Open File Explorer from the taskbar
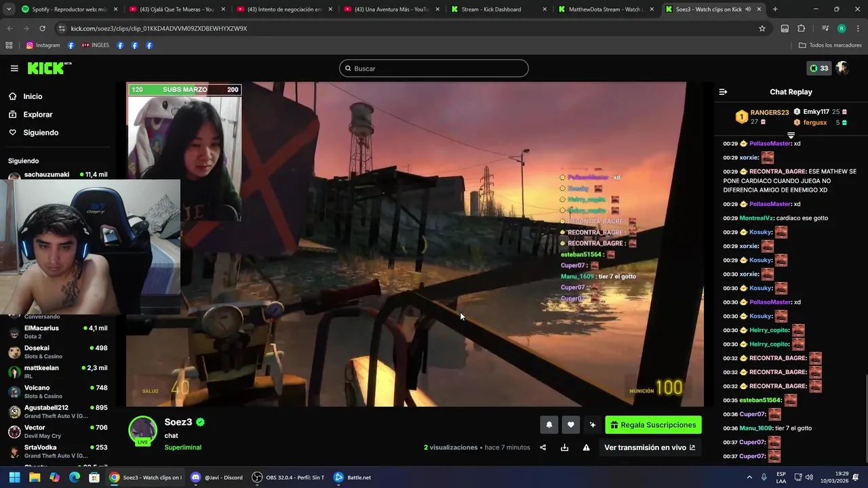 click(x=35, y=477)
